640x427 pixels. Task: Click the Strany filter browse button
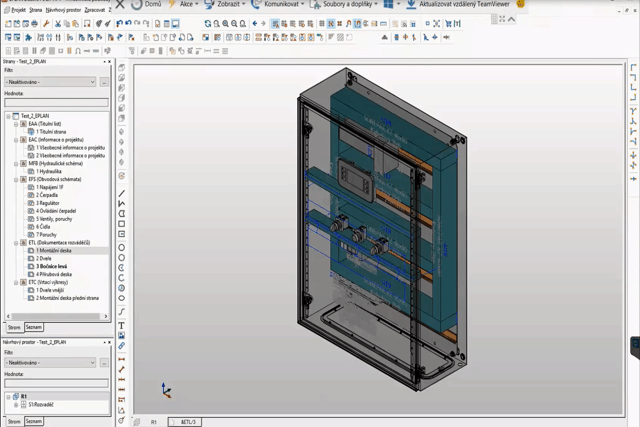104,82
